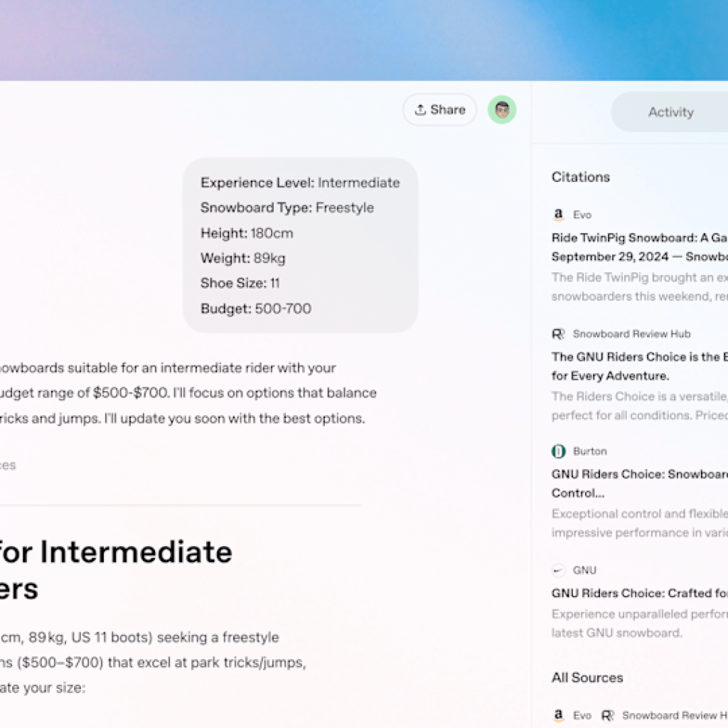Switch to the Activity tab
The width and height of the screenshot is (728, 728).
click(x=670, y=112)
